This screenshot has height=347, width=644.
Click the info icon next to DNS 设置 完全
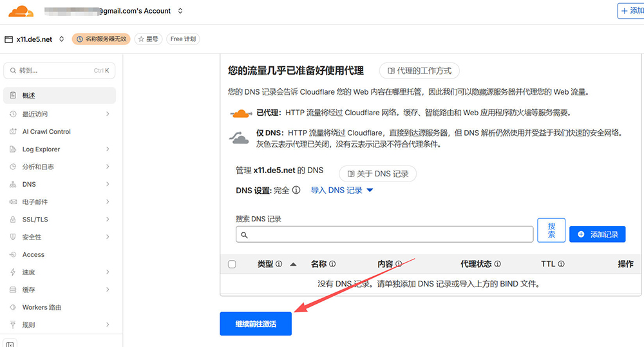click(296, 191)
